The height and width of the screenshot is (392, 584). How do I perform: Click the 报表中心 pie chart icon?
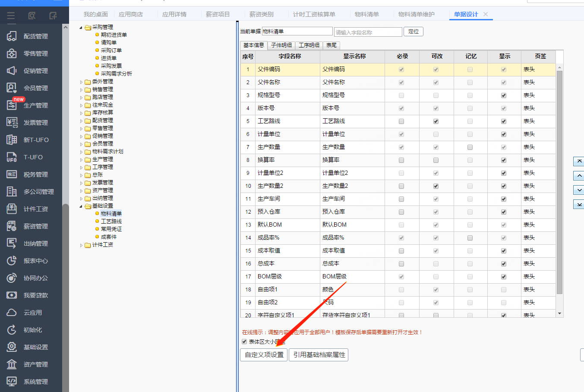tap(12, 261)
